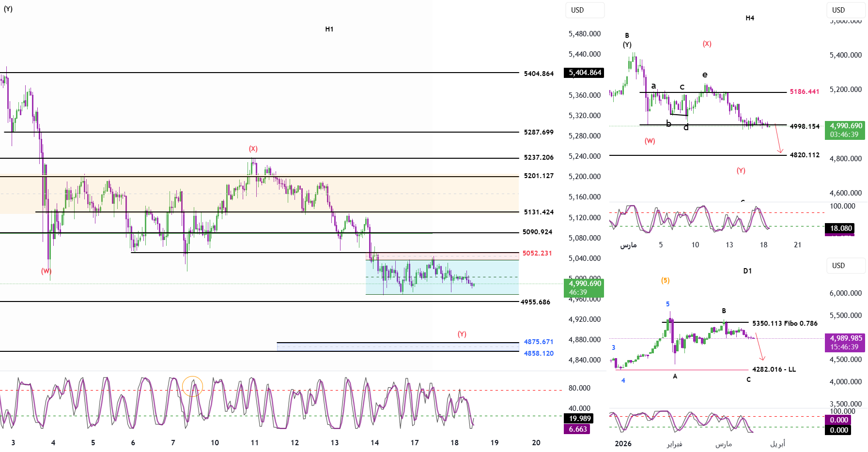Select the blue 4875.671 level label
The height and width of the screenshot is (452, 868).
point(538,342)
